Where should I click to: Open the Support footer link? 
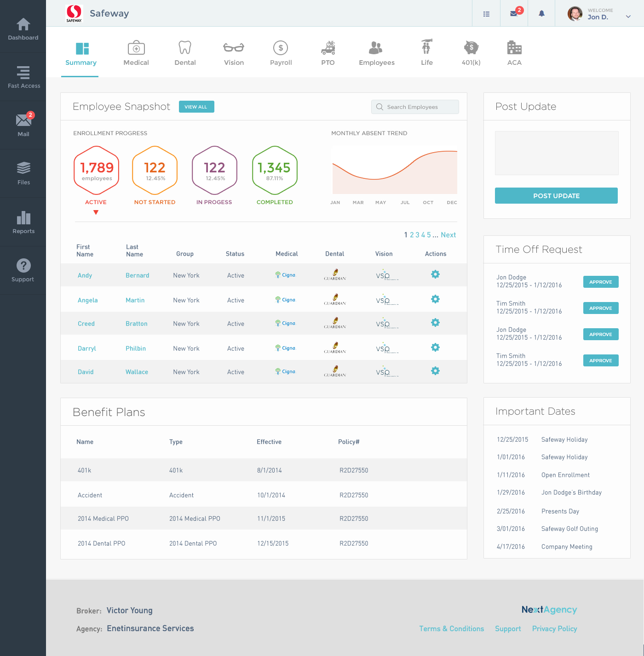pos(508,628)
